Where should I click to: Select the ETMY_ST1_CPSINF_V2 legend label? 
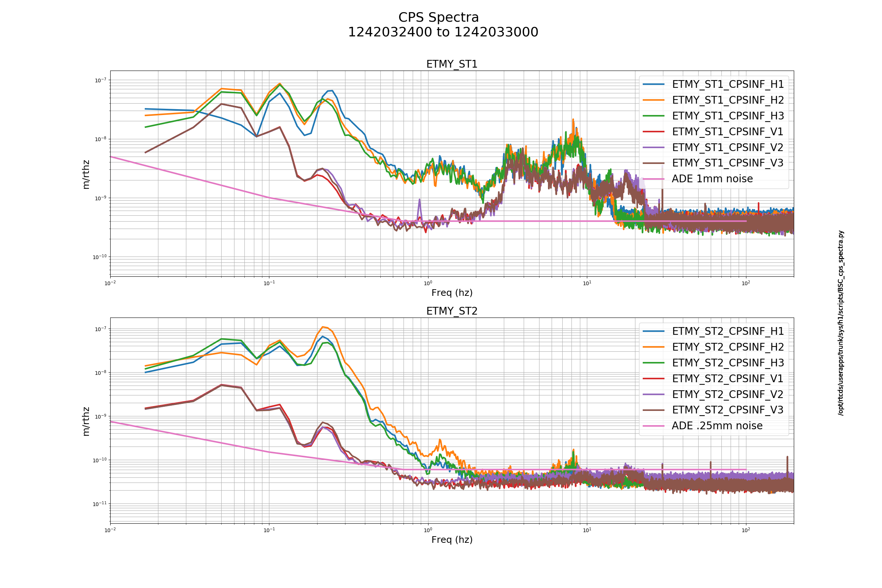point(728,147)
